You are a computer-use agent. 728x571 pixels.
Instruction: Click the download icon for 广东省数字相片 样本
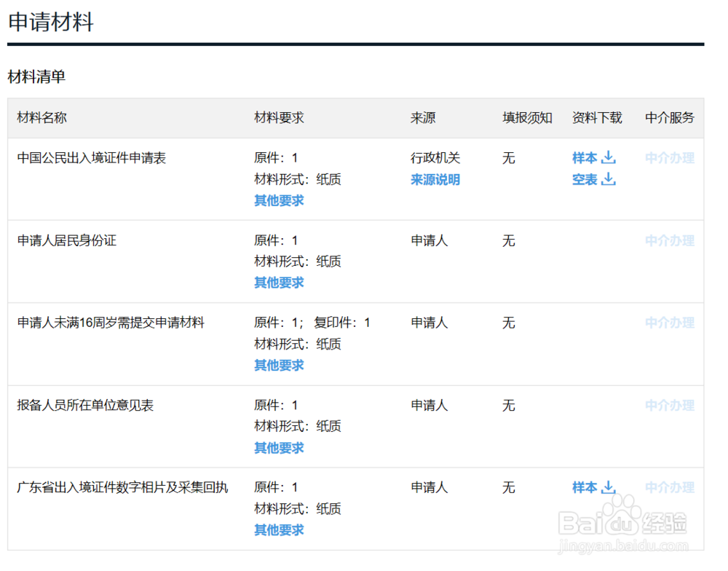[609, 488]
